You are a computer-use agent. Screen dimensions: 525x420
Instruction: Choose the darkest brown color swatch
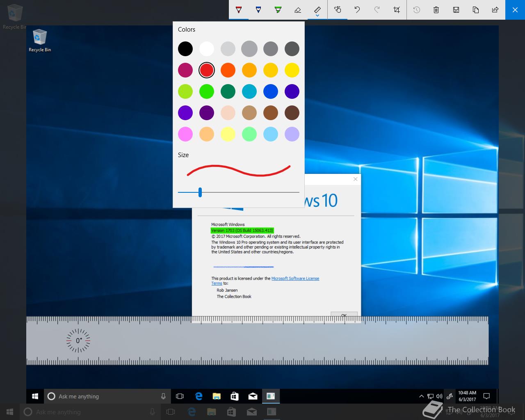tap(292, 113)
